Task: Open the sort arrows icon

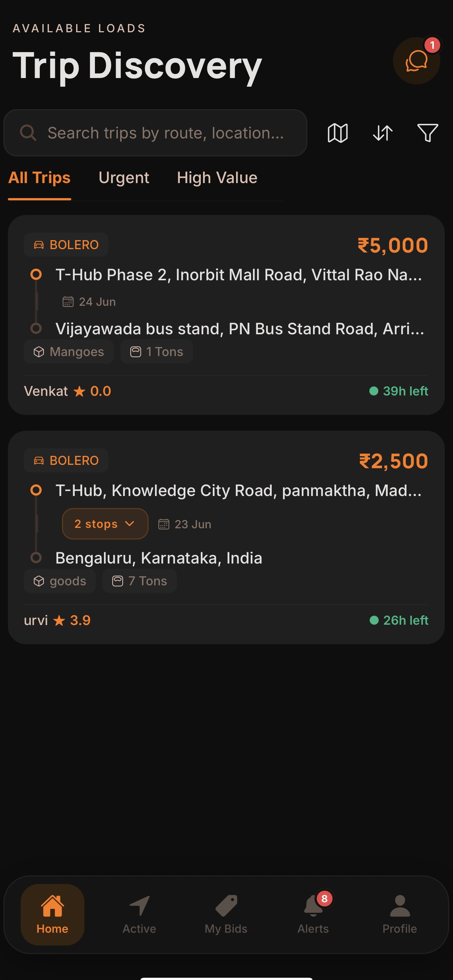Action: (382, 133)
